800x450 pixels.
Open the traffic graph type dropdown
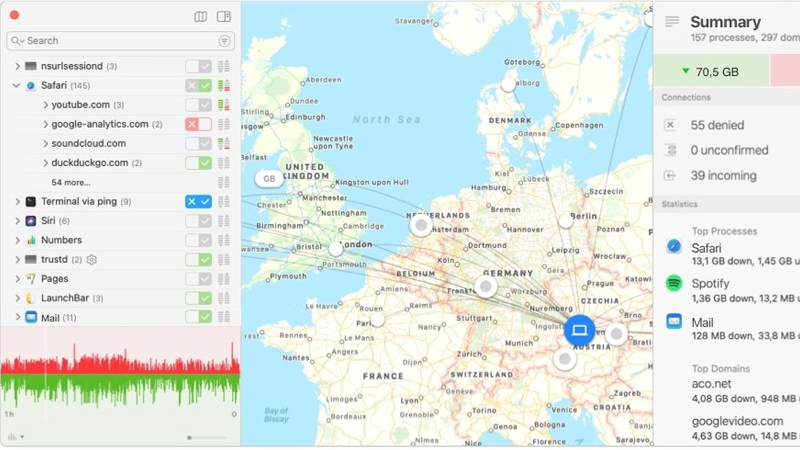tap(16, 437)
